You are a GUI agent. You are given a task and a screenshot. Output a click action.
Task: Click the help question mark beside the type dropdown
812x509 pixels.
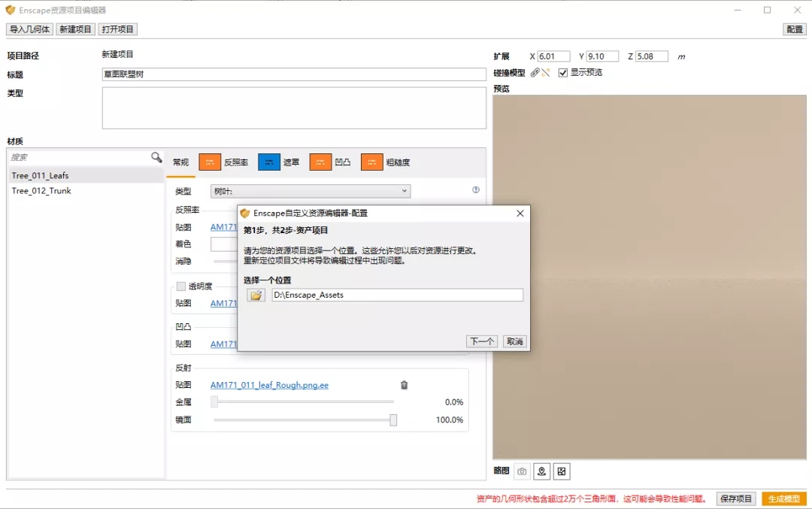(x=475, y=190)
